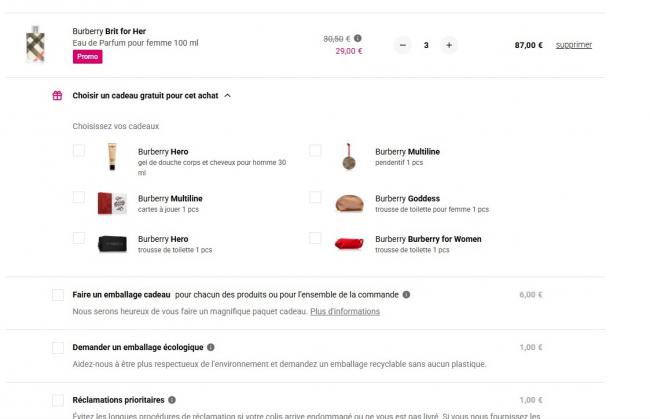
Task: Select the Burberry Goddess toiletry bag checkbox
Action: pyautogui.click(x=315, y=197)
